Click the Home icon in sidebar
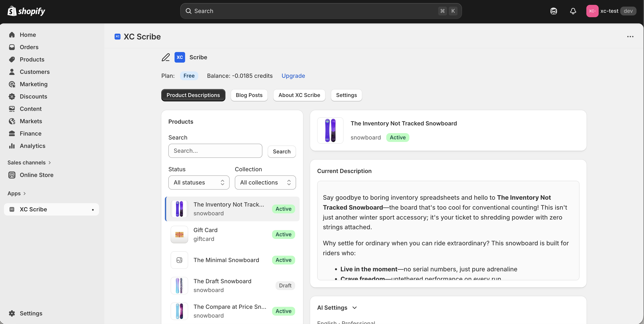Screen dimensions: 644x324 [12, 35]
